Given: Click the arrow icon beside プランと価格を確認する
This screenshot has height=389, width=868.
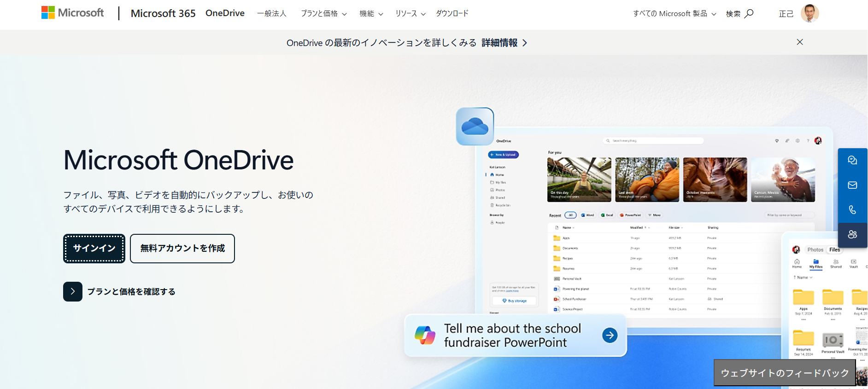Looking at the screenshot, I should [73, 291].
